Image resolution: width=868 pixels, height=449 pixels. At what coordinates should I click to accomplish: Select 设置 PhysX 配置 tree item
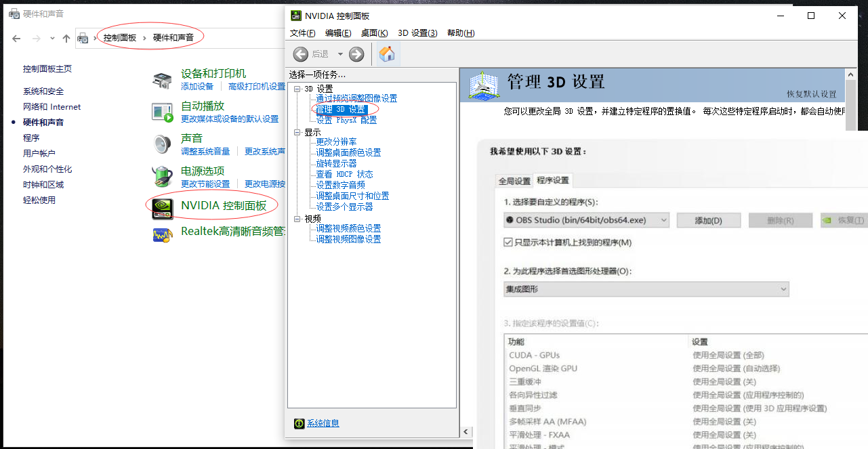(x=346, y=121)
